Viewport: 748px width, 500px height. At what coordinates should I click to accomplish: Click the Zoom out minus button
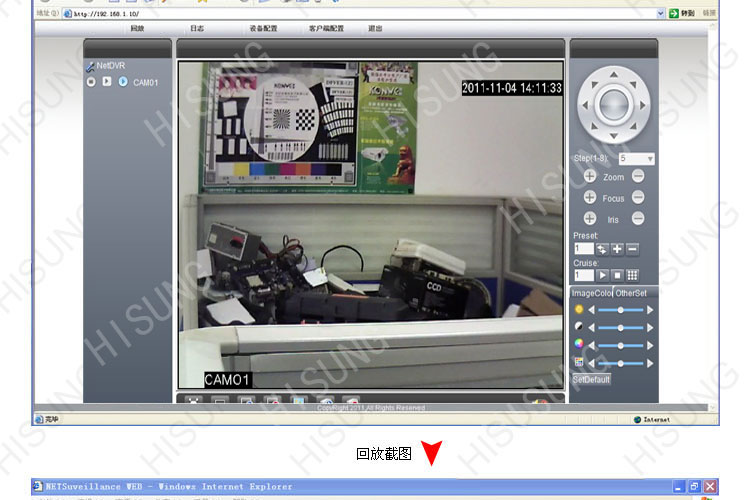(x=638, y=177)
